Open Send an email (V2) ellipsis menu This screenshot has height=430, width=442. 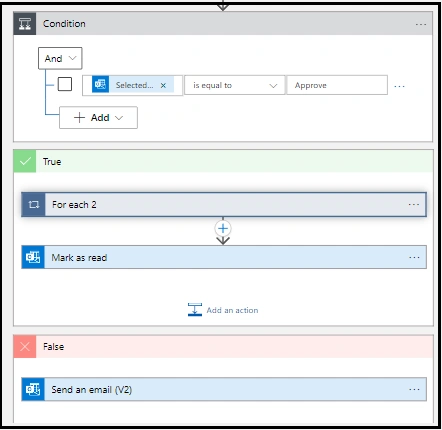point(414,389)
